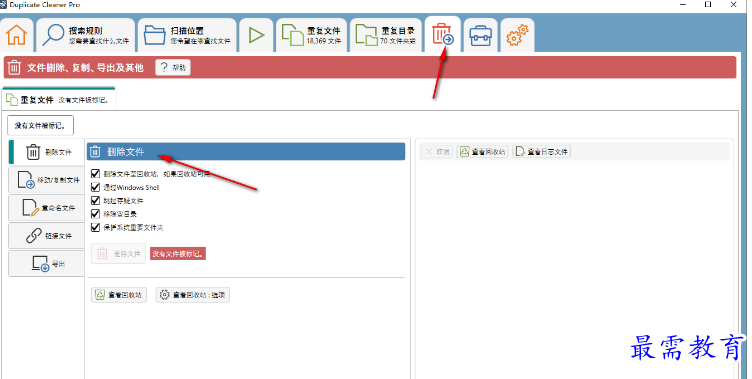The image size is (752, 379).
Task: Open the orange gears settings tab
Action: pos(517,35)
